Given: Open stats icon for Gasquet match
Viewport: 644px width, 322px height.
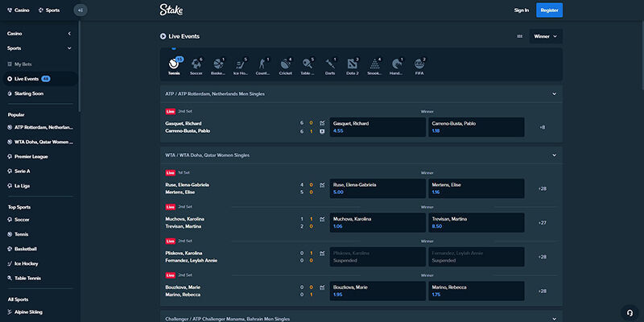Looking at the screenshot, I should click(x=322, y=123).
